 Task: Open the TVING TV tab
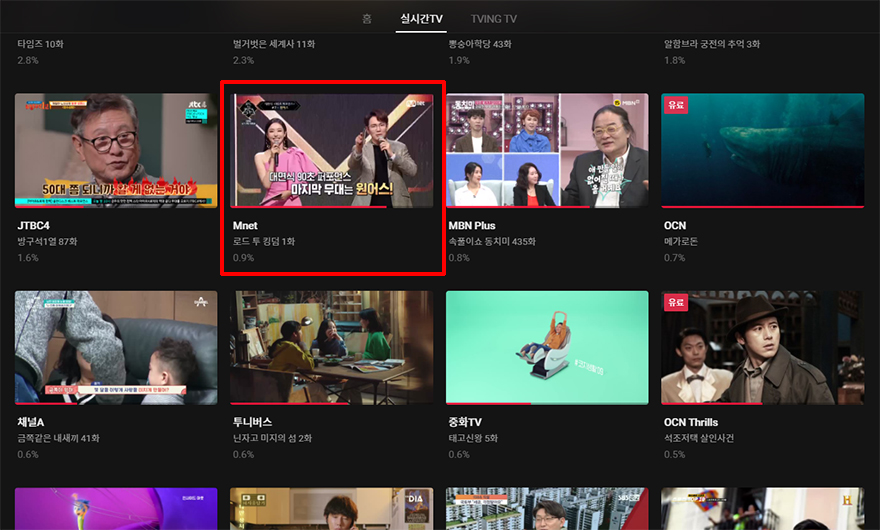click(493, 19)
